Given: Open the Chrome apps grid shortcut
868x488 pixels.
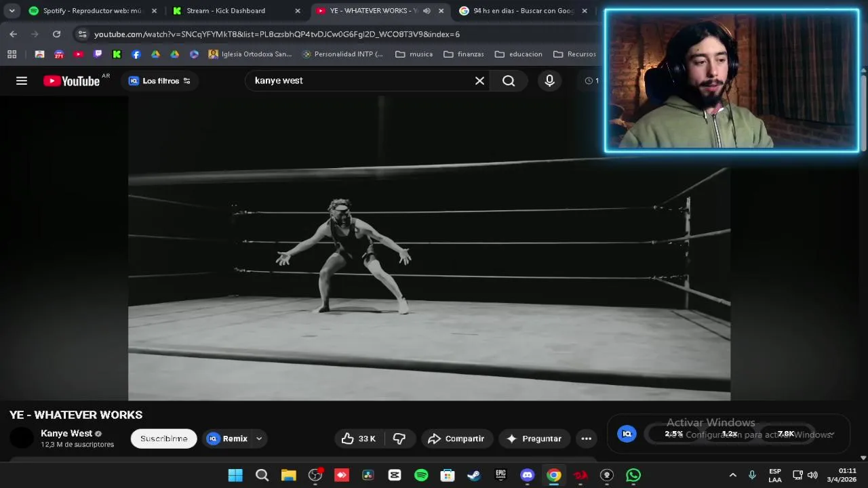Looking at the screenshot, I should pos(12,54).
